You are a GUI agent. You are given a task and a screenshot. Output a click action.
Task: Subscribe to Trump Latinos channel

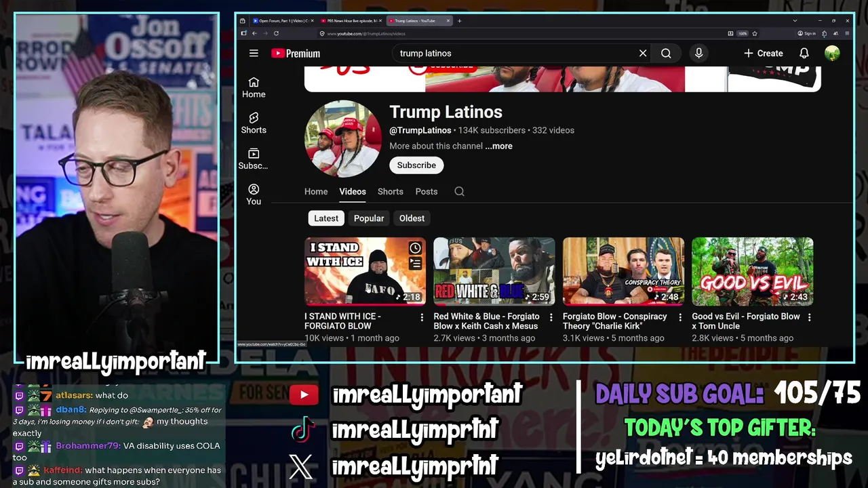click(x=416, y=165)
